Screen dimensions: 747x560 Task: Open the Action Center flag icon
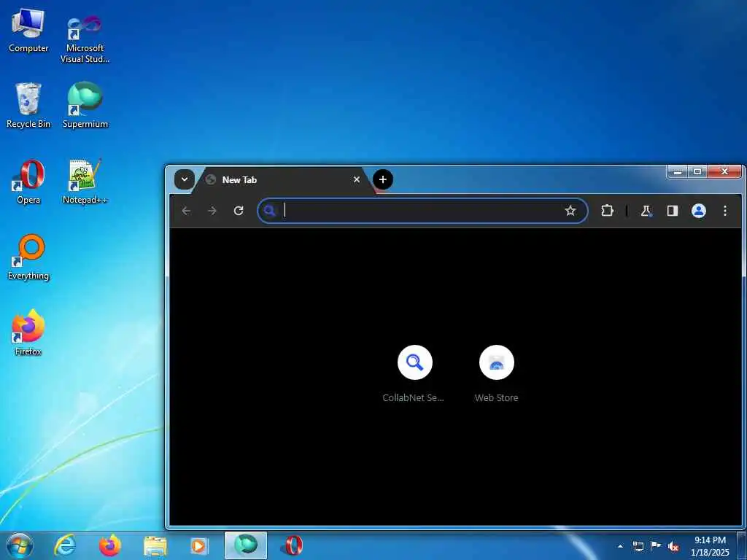coord(656,546)
